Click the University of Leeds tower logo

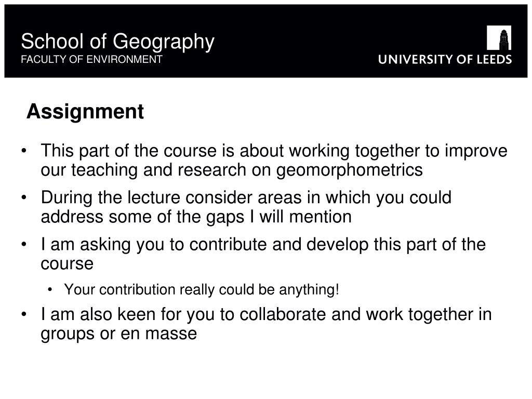pyautogui.click(x=499, y=37)
